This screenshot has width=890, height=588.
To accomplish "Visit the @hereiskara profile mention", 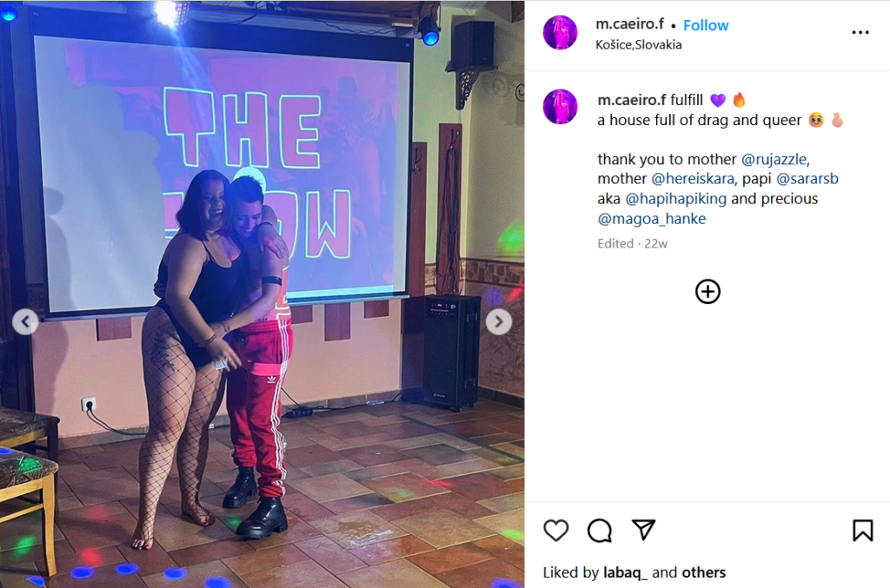I will coord(693,179).
